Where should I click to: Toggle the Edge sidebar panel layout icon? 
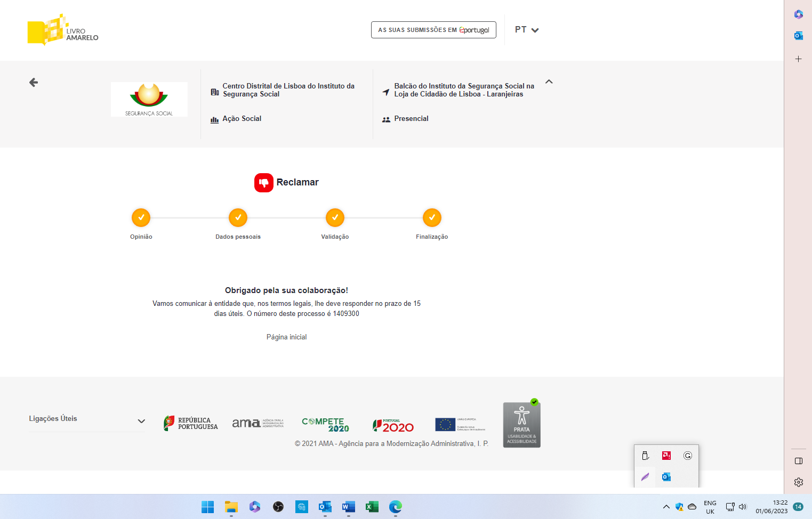coord(798,461)
